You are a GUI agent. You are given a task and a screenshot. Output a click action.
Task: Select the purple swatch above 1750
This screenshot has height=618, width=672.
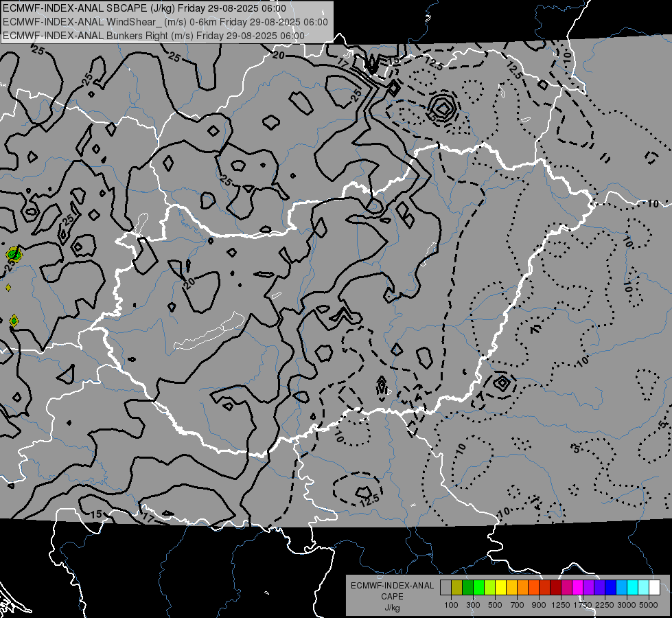pyautogui.click(x=588, y=588)
